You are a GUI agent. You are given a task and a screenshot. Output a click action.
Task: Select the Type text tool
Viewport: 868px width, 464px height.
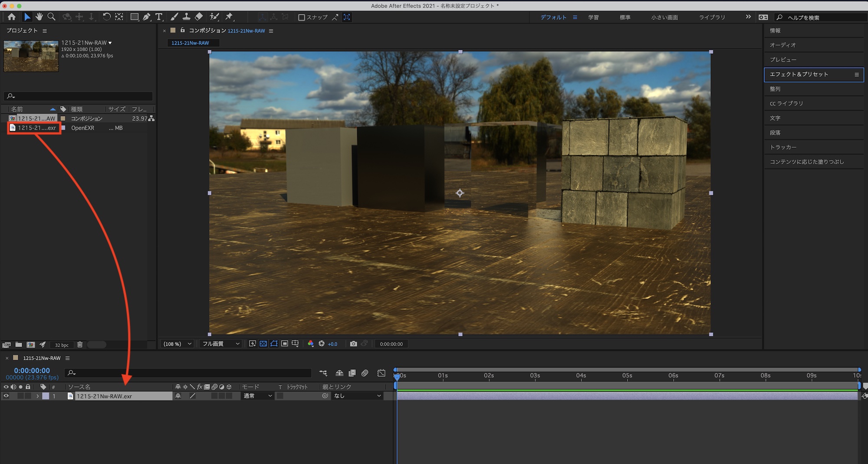pos(159,17)
